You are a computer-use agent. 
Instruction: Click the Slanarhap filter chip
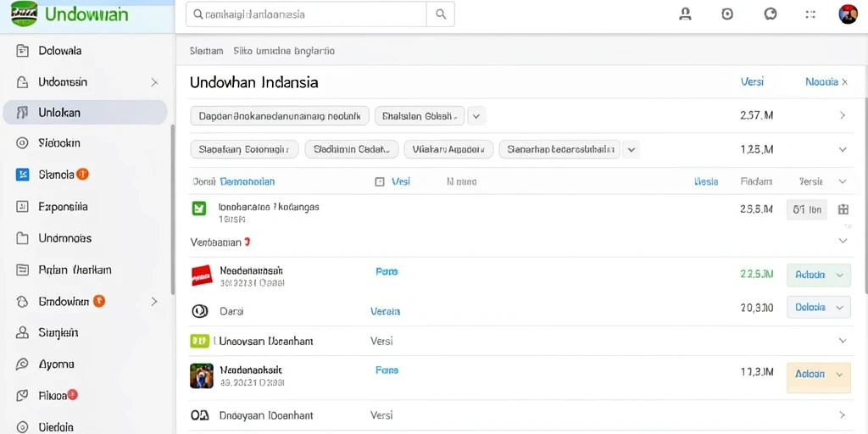click(x=559, y=149)
